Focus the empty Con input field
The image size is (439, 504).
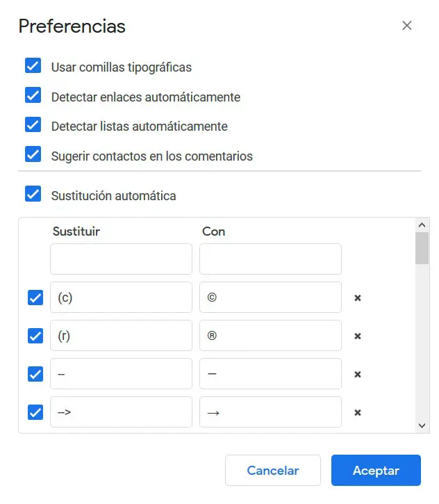tap(270, 259)
